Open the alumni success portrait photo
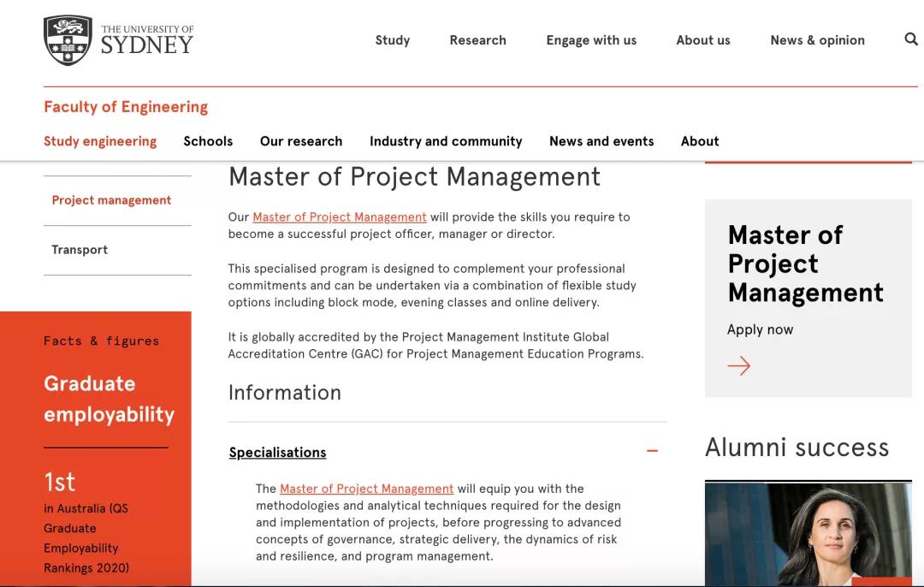 point(808,534)
